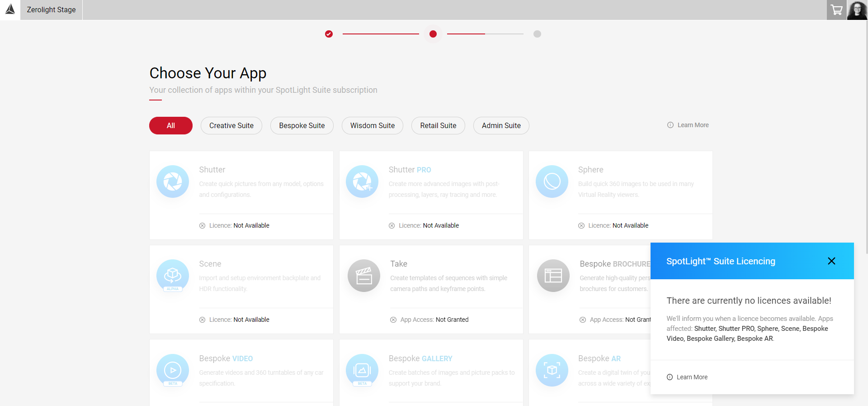
Task: Click the Bespoke AR app icon
Action: 552,370
